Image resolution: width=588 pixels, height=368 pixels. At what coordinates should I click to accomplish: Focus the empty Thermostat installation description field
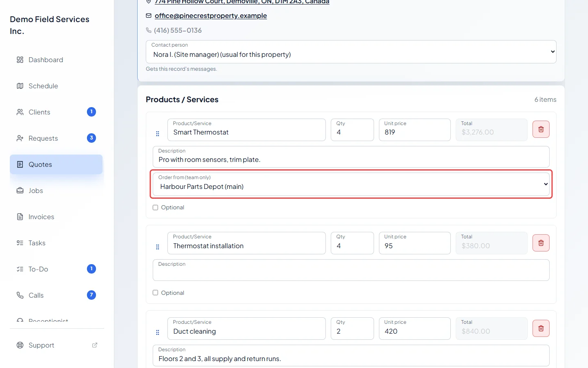click(351, 270)
